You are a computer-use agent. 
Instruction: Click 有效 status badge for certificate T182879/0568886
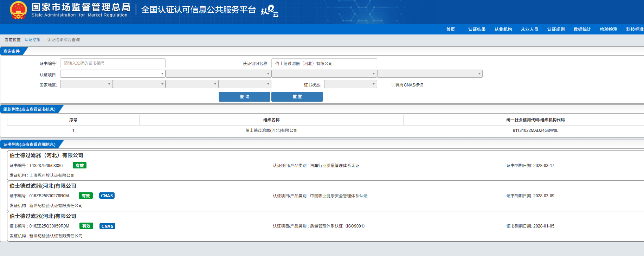(80, 166)
